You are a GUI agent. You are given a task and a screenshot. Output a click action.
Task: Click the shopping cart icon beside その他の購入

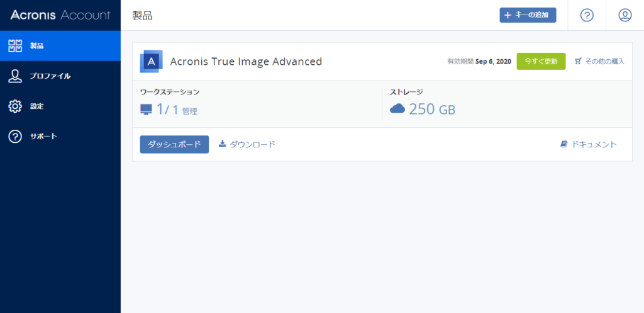[x=579, y=61]
